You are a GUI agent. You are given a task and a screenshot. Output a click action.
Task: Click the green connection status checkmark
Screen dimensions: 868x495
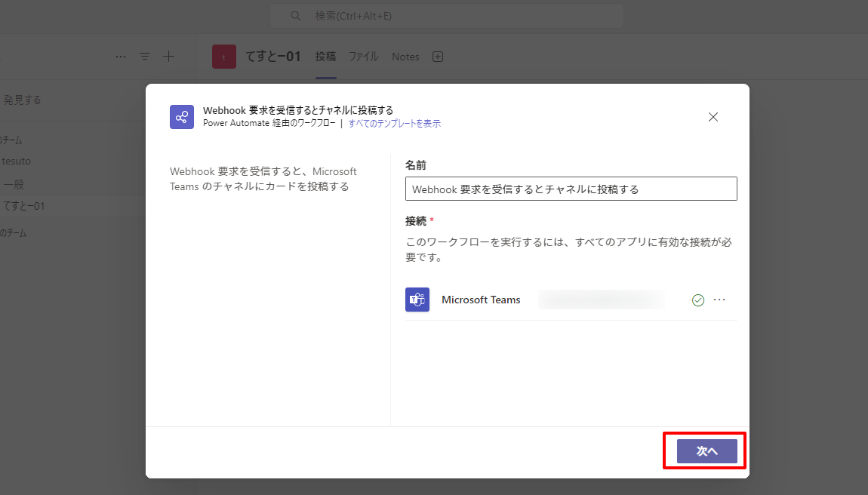click(698, 300)
